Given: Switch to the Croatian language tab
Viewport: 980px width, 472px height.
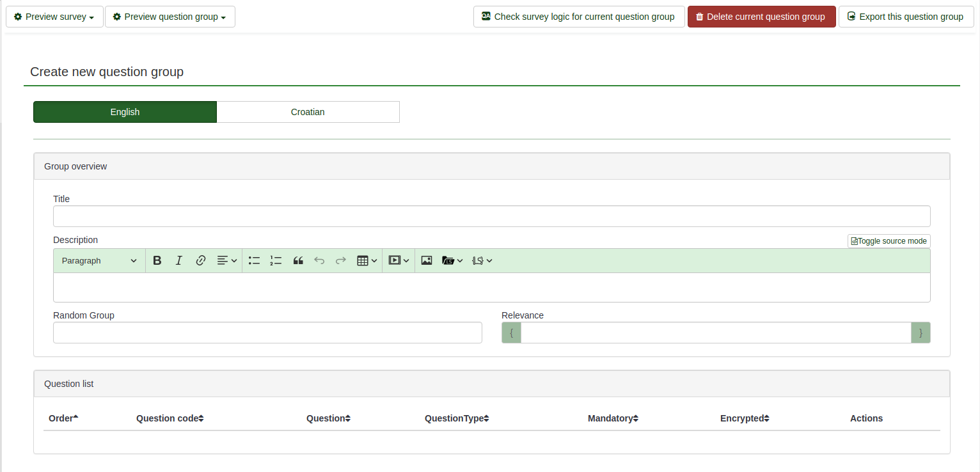Looking at the screenshot, I should [x=308, y=112].
